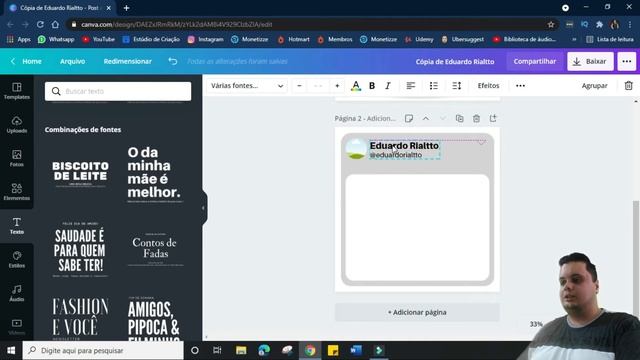Click the Página 2 title field
Viewport: 640px width, 360px height.
[365, 118]
